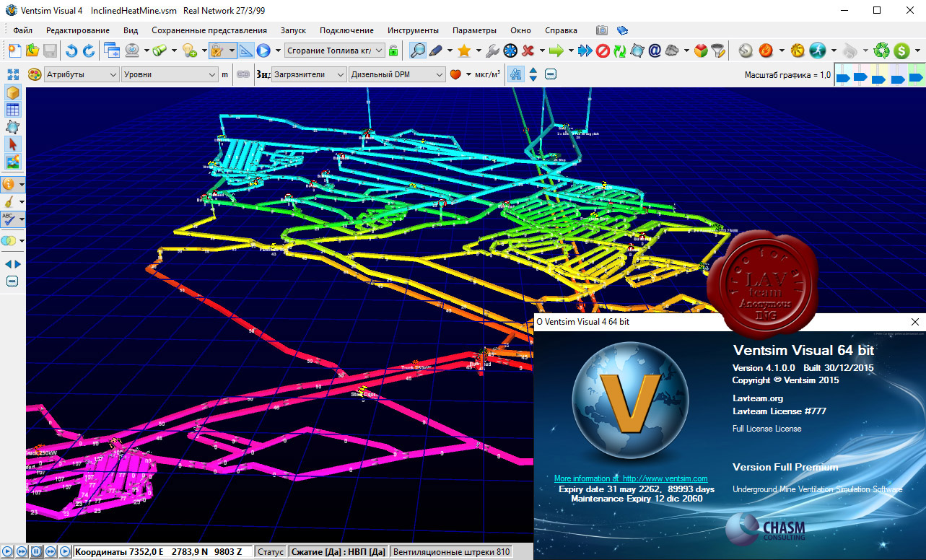Open a file with the folder icon
The width and height of the screenshot is (926, 560).
click(32, 51)
